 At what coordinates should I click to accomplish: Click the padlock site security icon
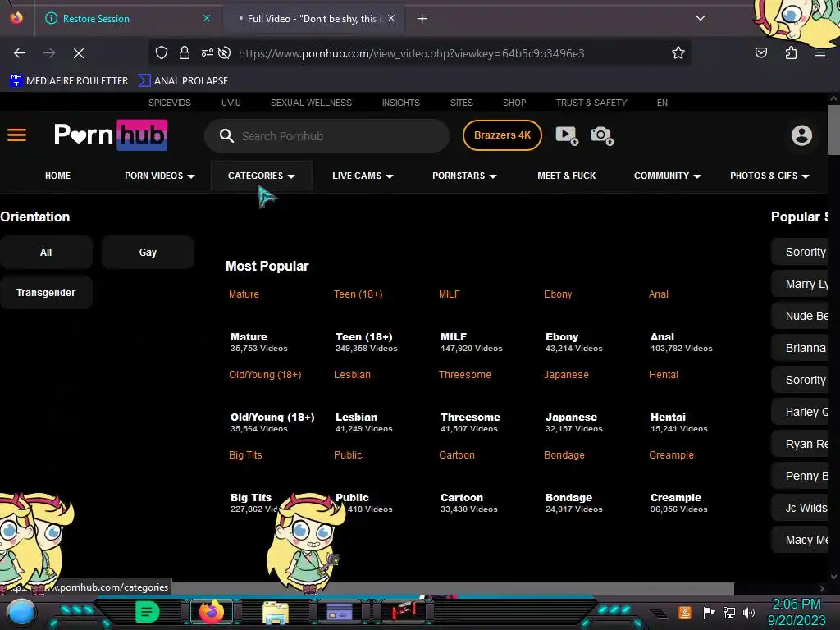[185, 52]
